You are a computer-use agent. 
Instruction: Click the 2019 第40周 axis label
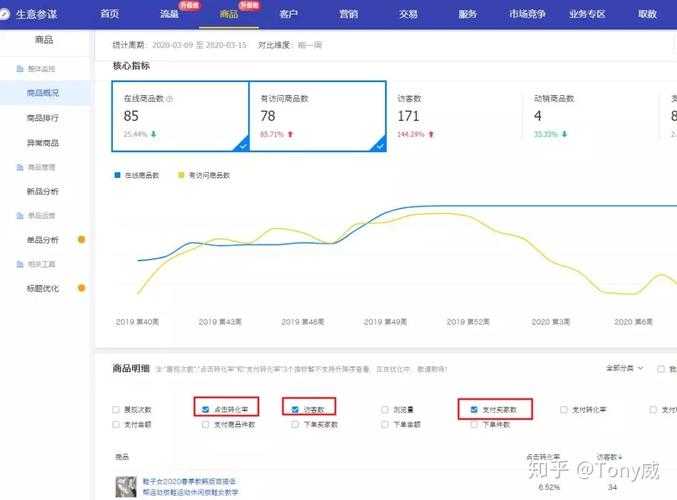137,322
